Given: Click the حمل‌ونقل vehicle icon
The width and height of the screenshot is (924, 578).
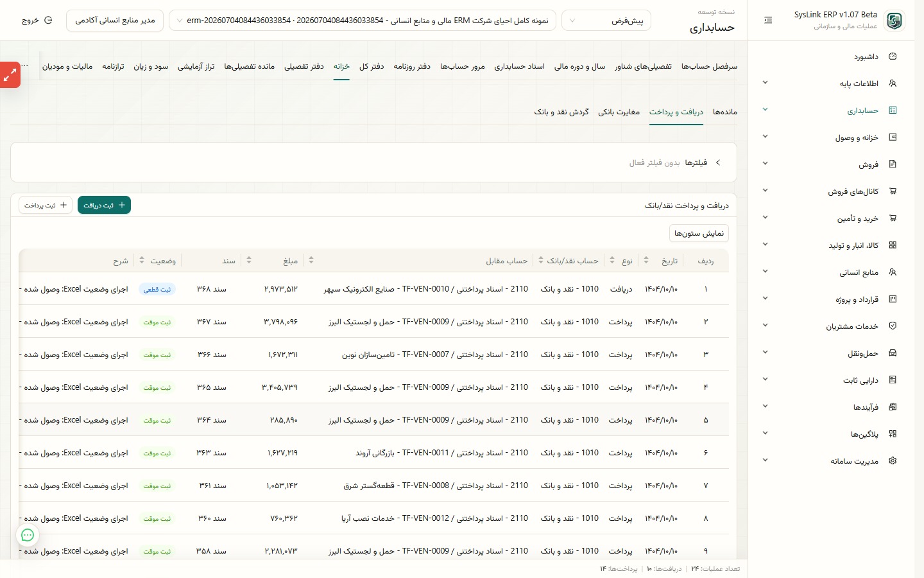Looking at the screenshot, I should click(x=893, y=353).
